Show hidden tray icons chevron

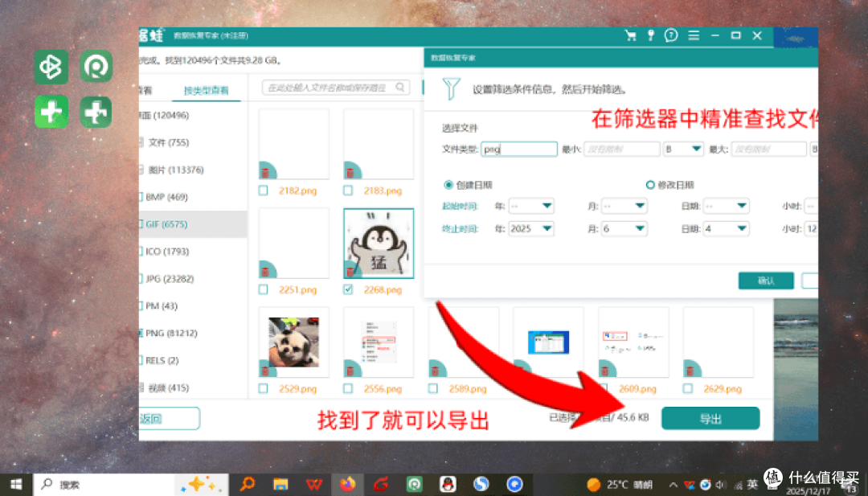click(x=673, y=485)
